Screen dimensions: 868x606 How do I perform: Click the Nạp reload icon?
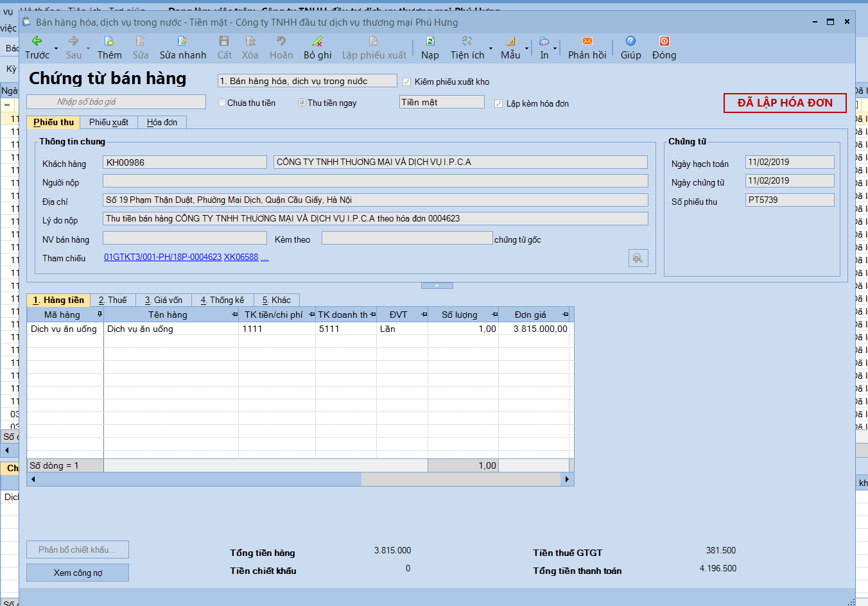coord(430,41)
